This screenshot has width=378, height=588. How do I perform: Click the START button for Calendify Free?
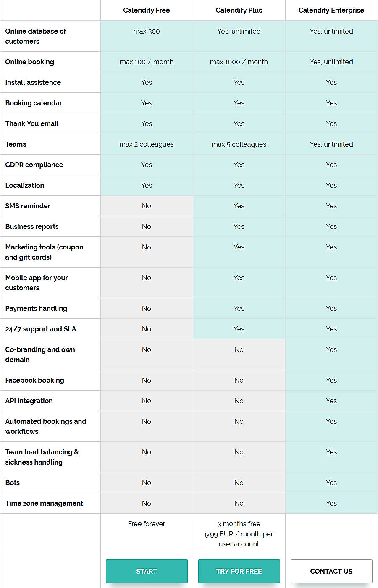146,571
